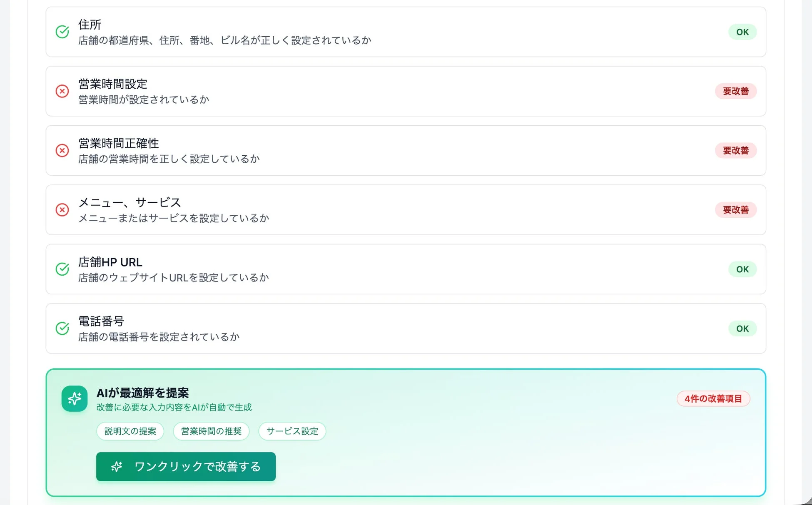Expand the 営業時間正確性 checklist item

(406, 150)
